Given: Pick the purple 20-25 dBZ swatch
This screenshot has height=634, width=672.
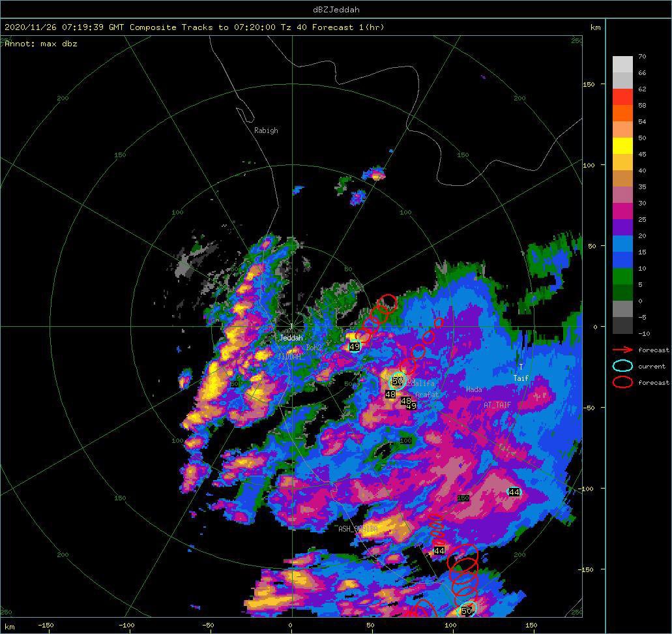Looking at the screenshot, I should tap(622, 228).
